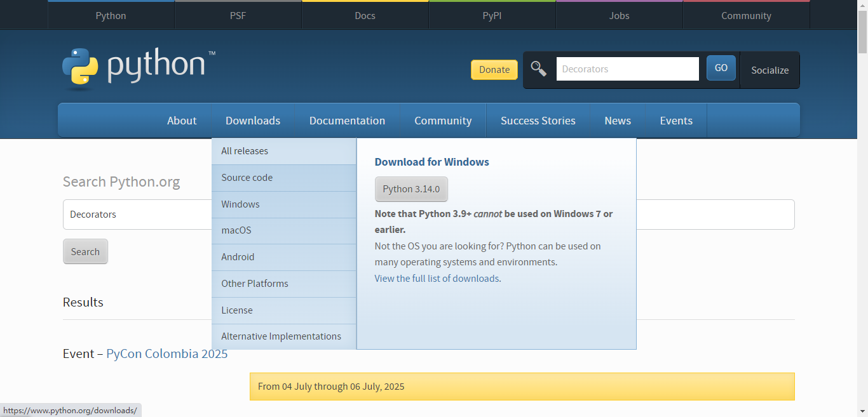868x417 pixels.
Task: Focus the header search field with Decorators
Action: coord(627,69)
